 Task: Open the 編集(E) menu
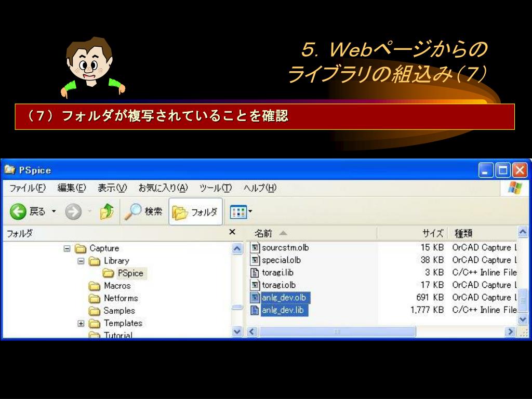[x=72, y=188]
